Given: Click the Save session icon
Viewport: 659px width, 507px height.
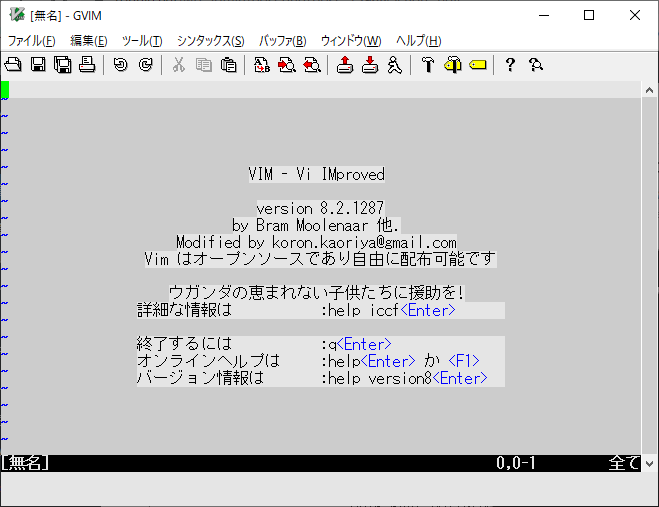Looking at the screenshot, I should [x=370, y=65].
